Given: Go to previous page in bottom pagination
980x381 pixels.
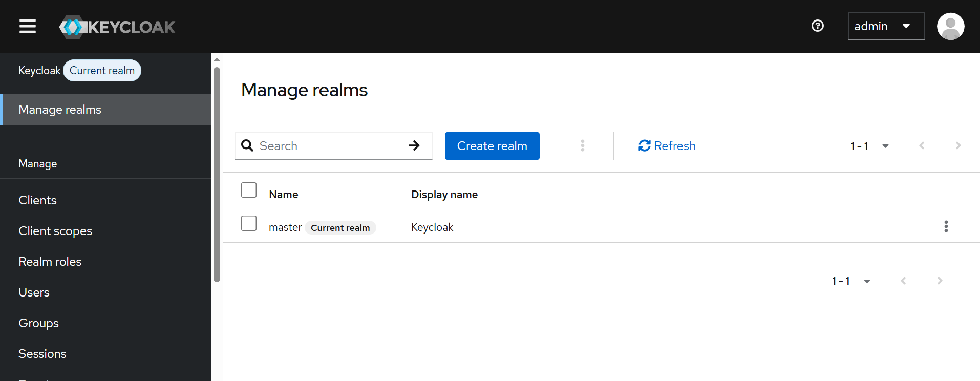Looking at the screenshot, I should (x=903, y=281).
